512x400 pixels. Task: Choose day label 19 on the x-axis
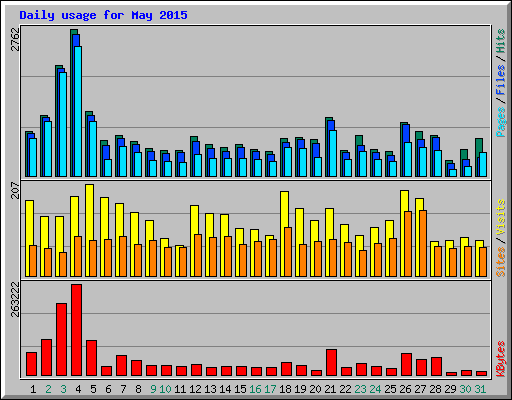[300, 389]
